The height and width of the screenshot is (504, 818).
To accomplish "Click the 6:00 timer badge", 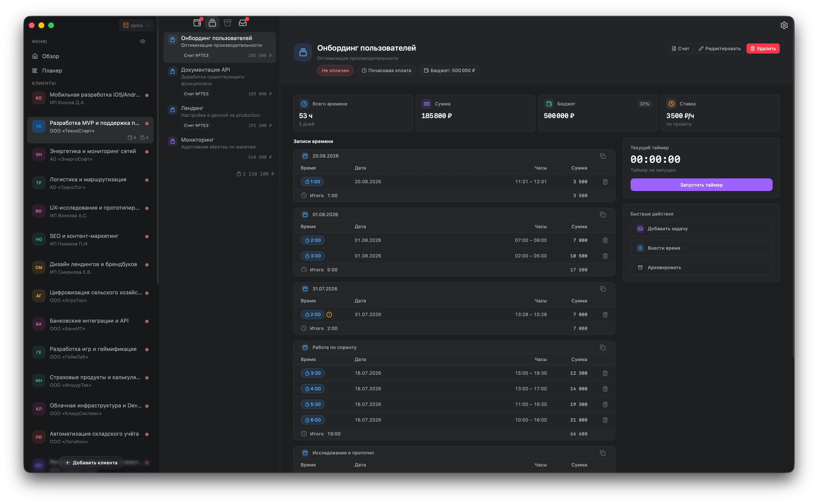I will tap(313, 420).
